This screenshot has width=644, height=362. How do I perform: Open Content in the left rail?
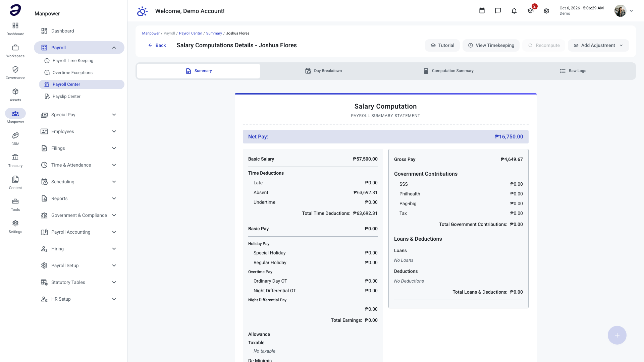point(15,183)
